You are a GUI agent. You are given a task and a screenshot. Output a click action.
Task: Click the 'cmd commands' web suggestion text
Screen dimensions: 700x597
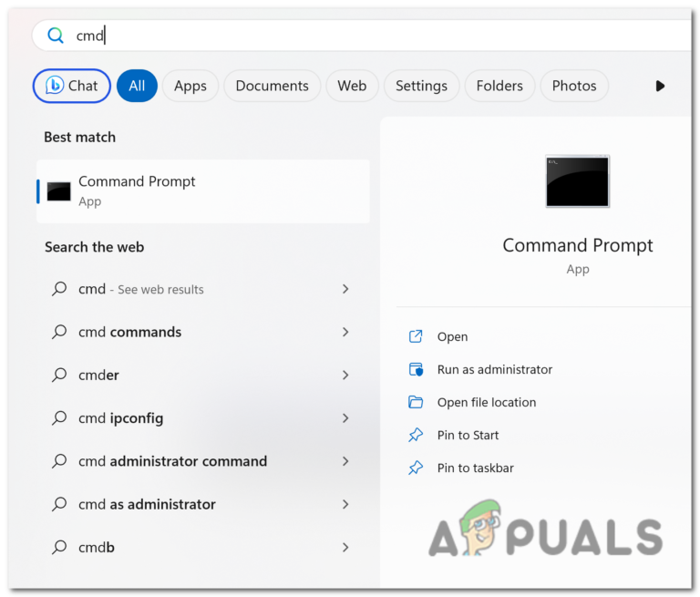[130, 332]
